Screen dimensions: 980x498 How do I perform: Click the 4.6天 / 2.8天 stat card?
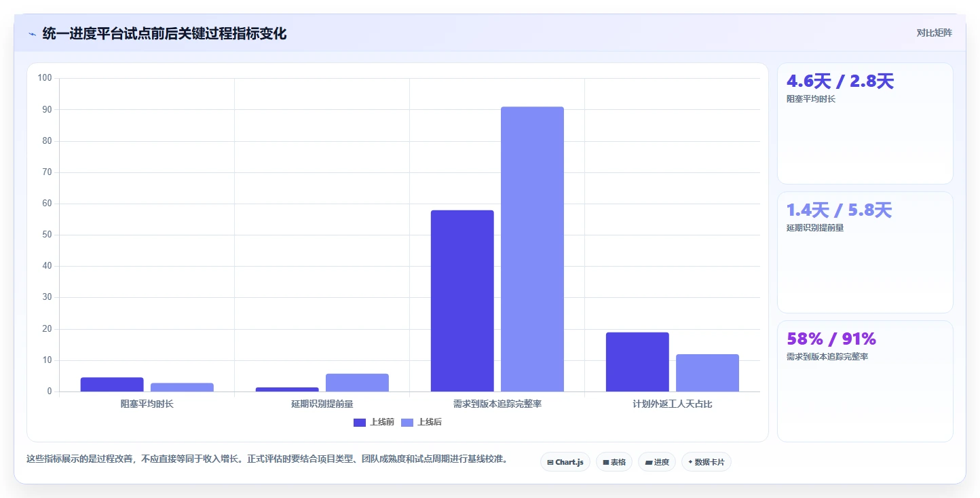click(865, 123)
